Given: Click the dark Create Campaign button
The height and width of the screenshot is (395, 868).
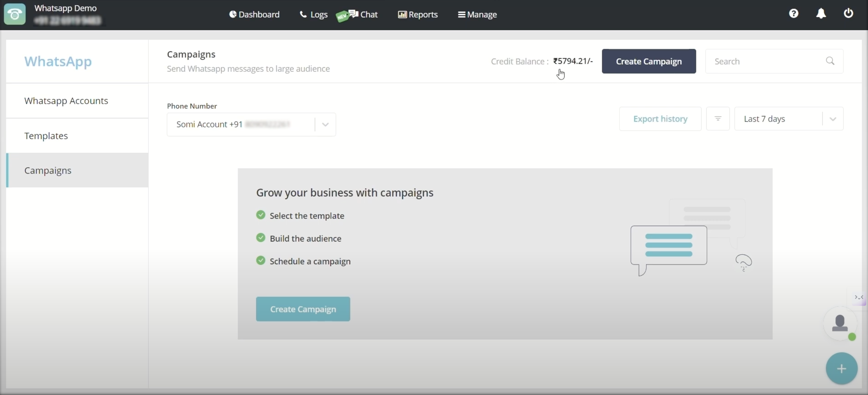Looking at the screenshot, I should (649, 61).
